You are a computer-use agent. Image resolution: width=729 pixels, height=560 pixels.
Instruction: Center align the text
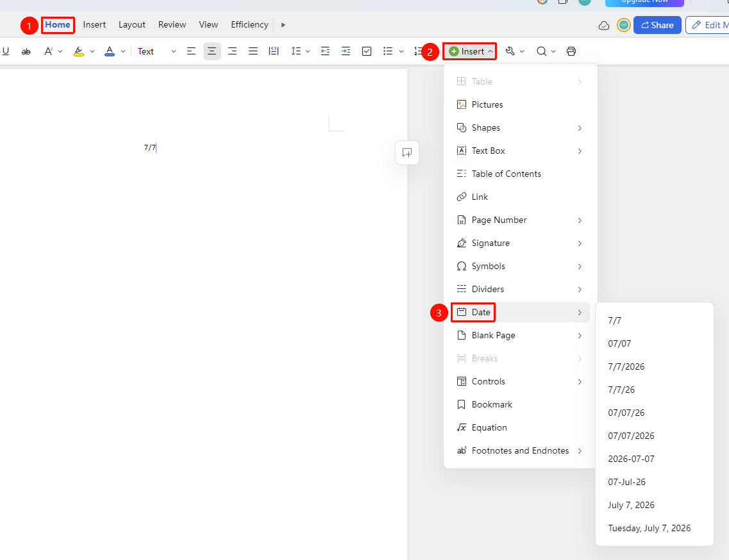pyautogui.click(x=212, y=51)
